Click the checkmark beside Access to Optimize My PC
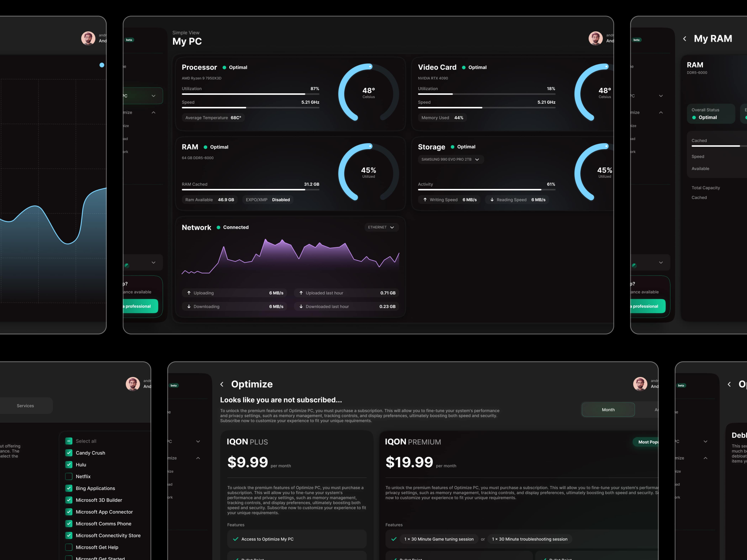Viewport: 747px width, 560px height. pyautogui.click(x=236, y=539)
